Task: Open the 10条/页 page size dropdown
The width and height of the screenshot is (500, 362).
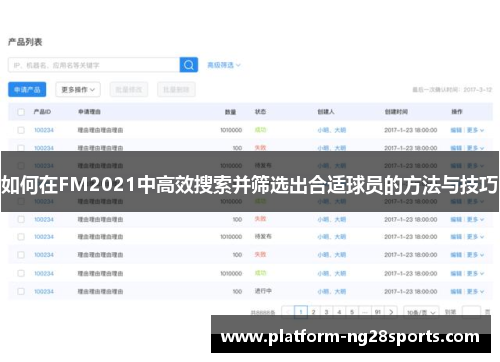Action: tap(421, 312)
